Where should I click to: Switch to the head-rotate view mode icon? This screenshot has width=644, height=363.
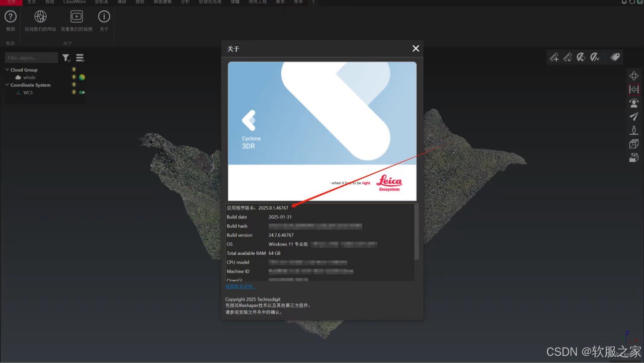[634, 103]
